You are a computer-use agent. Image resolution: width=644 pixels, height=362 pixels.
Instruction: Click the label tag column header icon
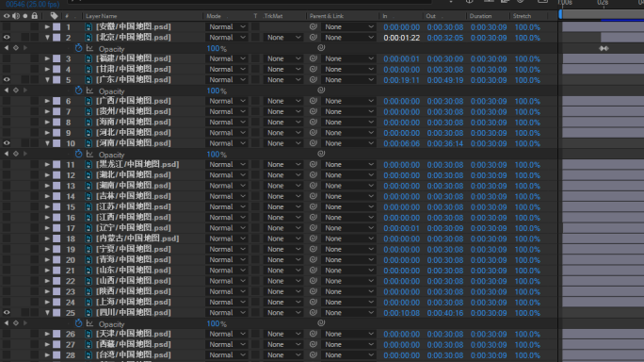[x=54, y=16]
